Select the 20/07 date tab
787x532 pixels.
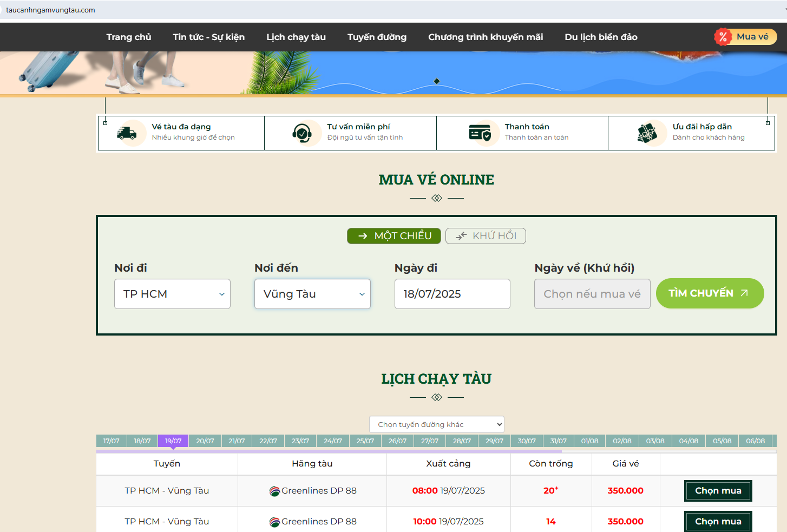[205, 441]
